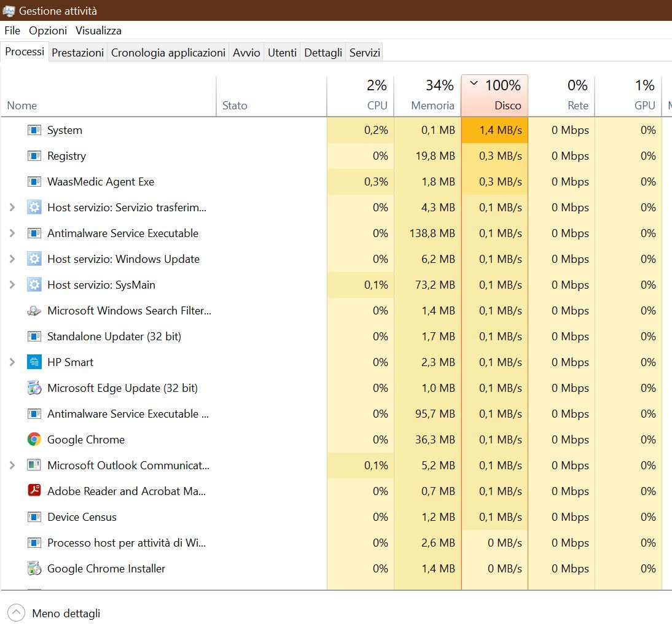Image resolution: width=672 pixels, height=624 pixels.
Task: Click the System process icon
Action: tap(34, 130)
